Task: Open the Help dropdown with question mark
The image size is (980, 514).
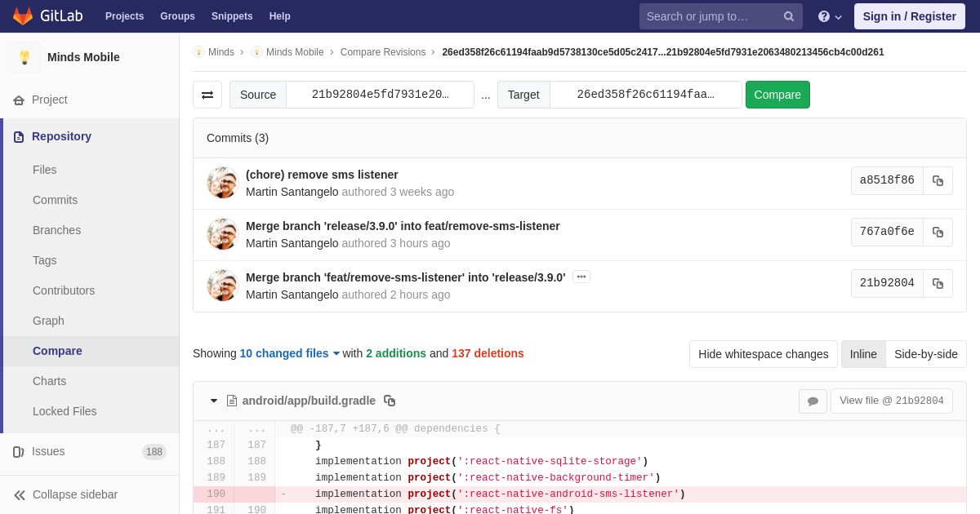Action: pos(830,16)
